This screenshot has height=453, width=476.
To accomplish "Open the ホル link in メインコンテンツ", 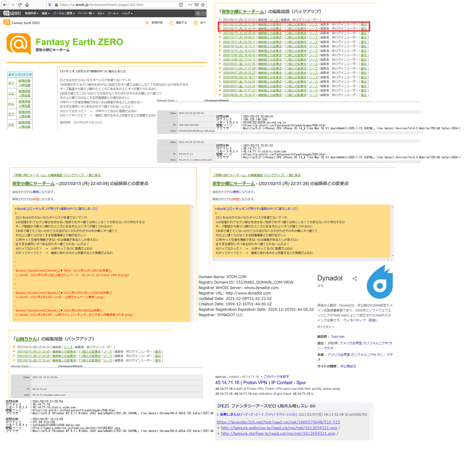I will coord(11,104).
